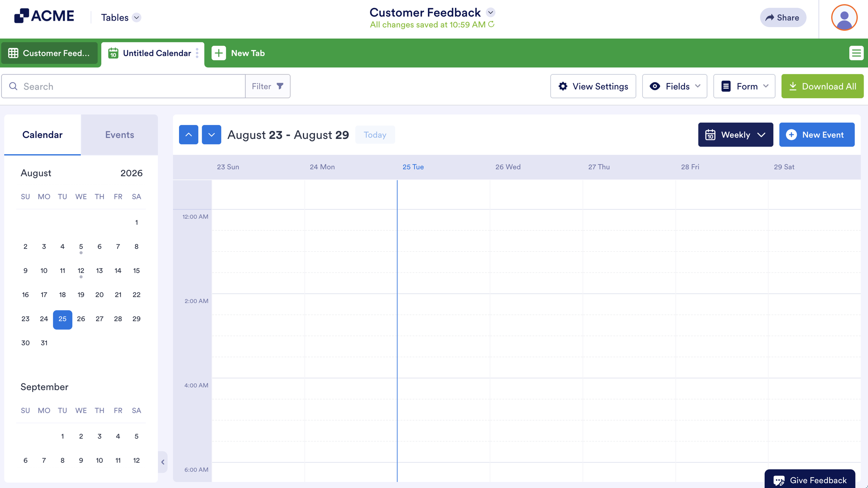Image resolution: width=868 pixels, height=488 pixels.
Task: Open the Tables dropdown chevron
Action: [x=136, y=18]
